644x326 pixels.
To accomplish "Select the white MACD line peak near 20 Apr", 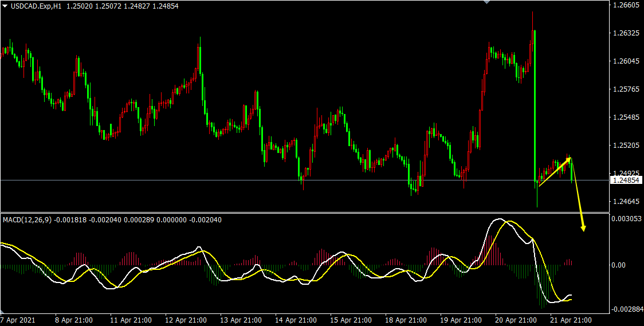I will pos(499,219).
